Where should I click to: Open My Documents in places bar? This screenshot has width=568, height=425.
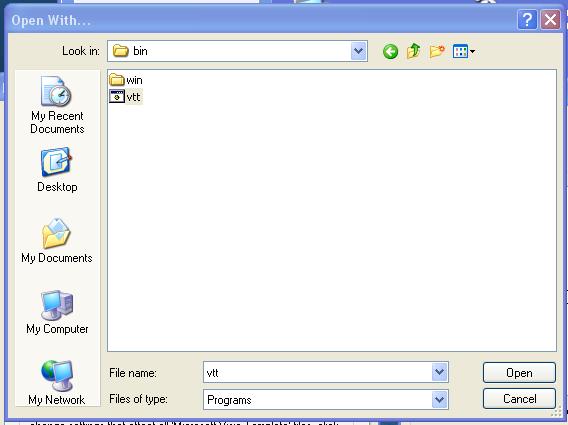(x=57, y=241)
